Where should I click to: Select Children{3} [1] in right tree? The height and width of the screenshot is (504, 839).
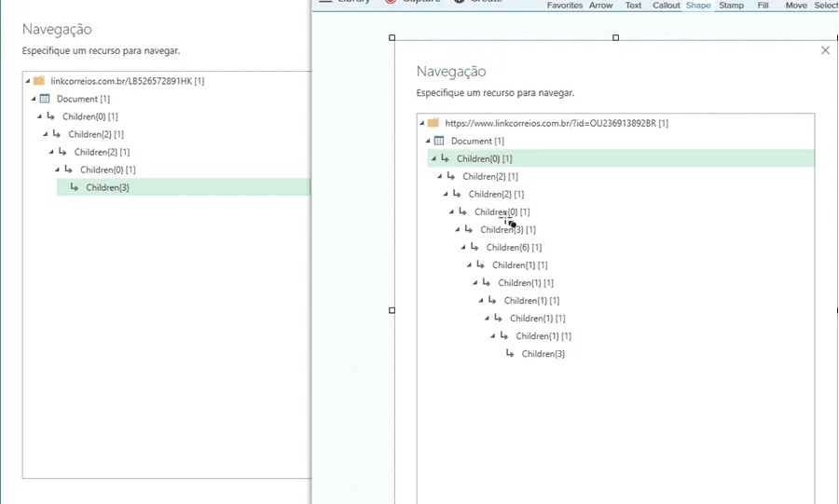508,230
